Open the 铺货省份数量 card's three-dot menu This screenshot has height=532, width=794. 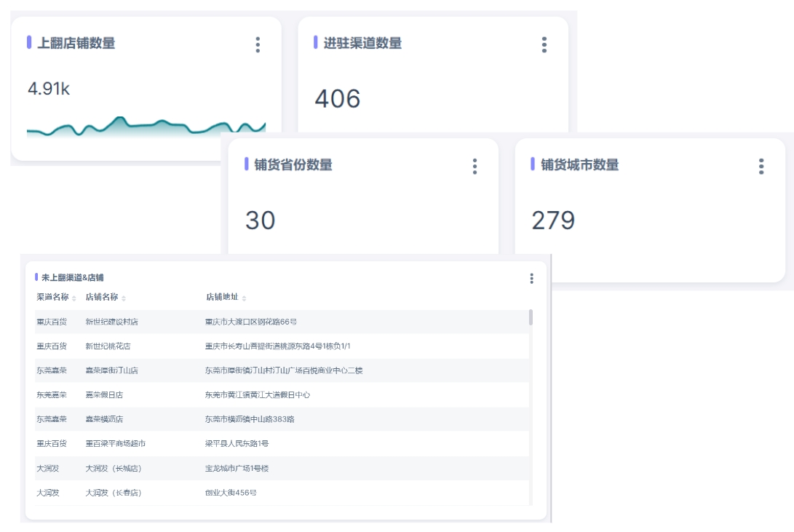(475, 167)
